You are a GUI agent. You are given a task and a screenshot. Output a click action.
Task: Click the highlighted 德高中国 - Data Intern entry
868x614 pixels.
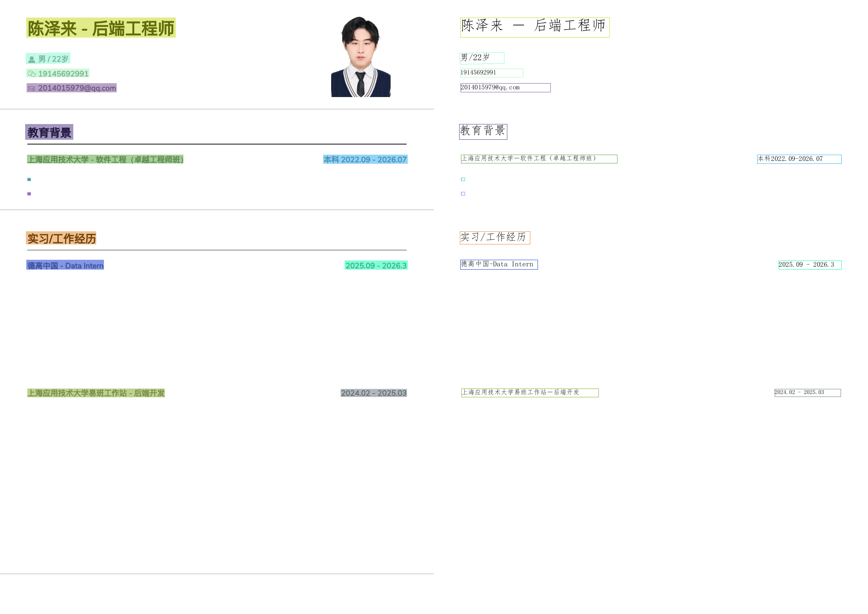65,266
